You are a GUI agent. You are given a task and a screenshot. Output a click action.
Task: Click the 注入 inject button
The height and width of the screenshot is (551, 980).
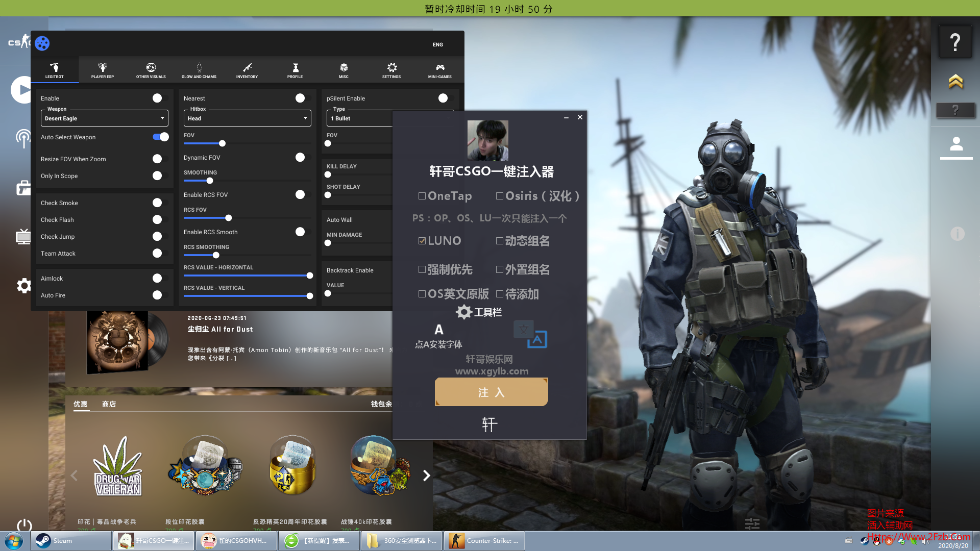pos(492,392)
